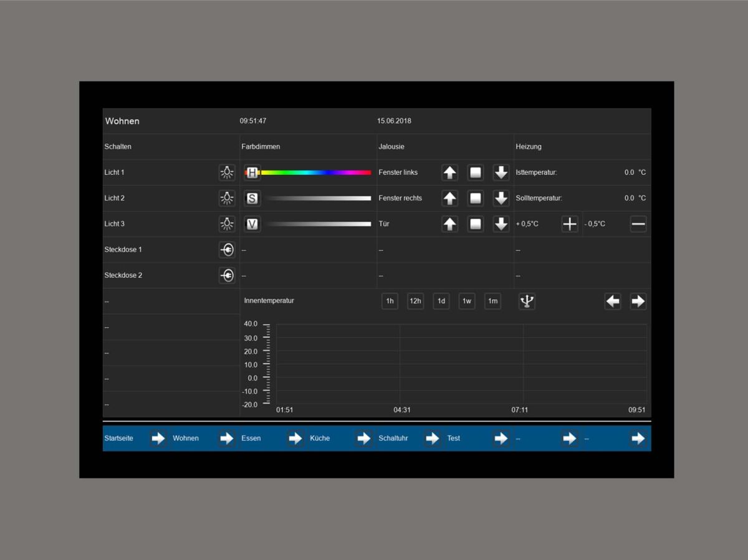Toggle Licht 3 lamp switch

pyautogui.click(x=227, y=224)
